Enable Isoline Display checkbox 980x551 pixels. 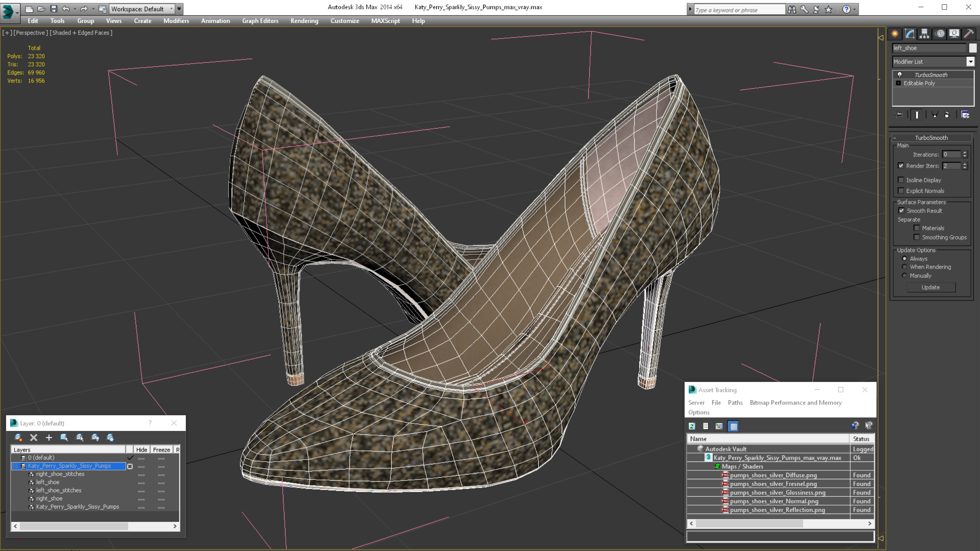(x=900, y=180)
